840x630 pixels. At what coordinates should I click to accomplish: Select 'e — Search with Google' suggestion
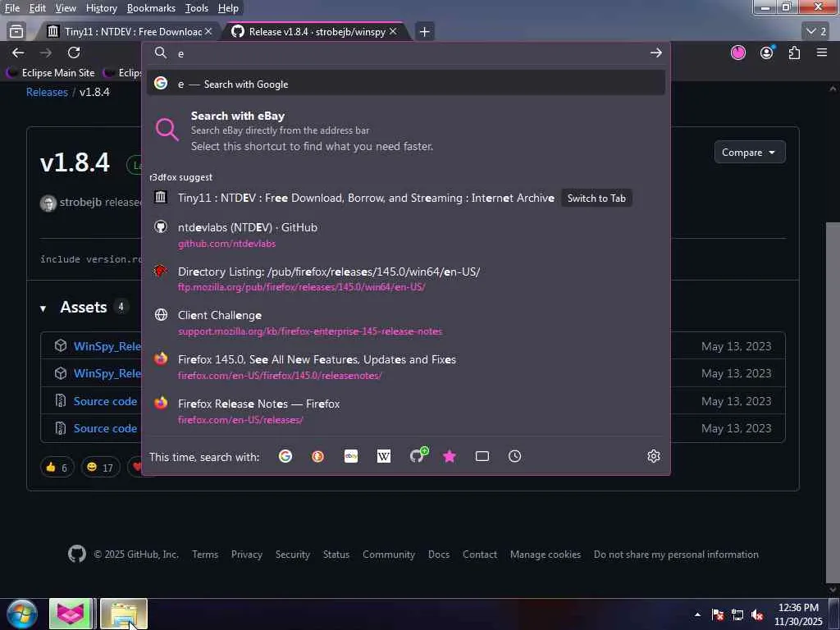[406, 84]
